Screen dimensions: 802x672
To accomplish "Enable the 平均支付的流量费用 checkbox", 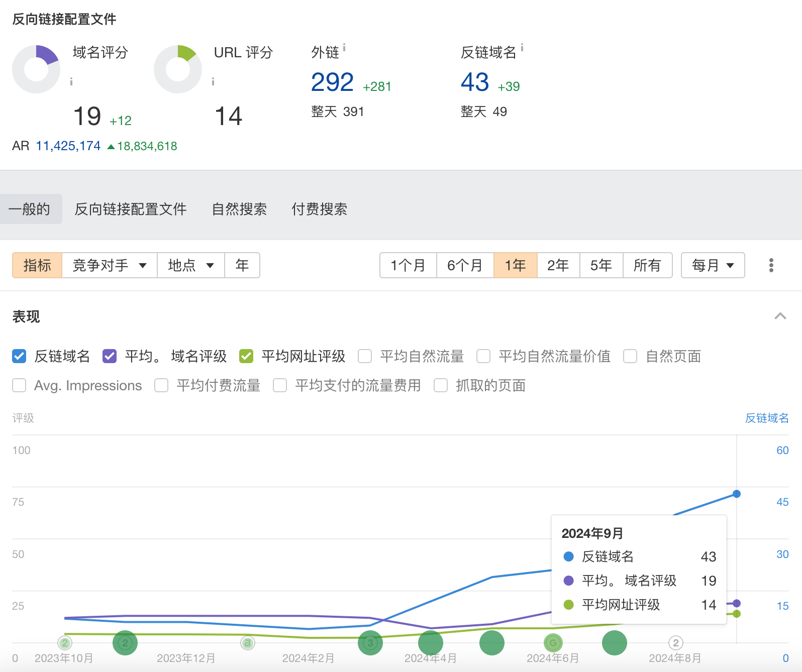I will point(280,385).
